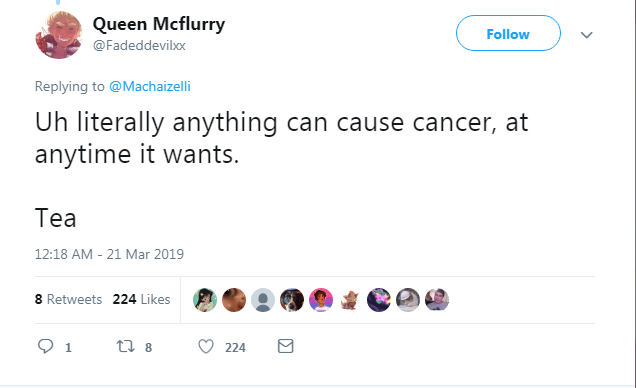Open the default gray silhouette liker avatar
Image resolution: width=636 pixels, height=388 pixels.
tap(263, 300)
